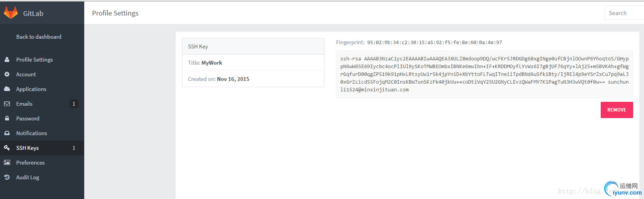Open the Applications sidebar item

coord(31,89)
